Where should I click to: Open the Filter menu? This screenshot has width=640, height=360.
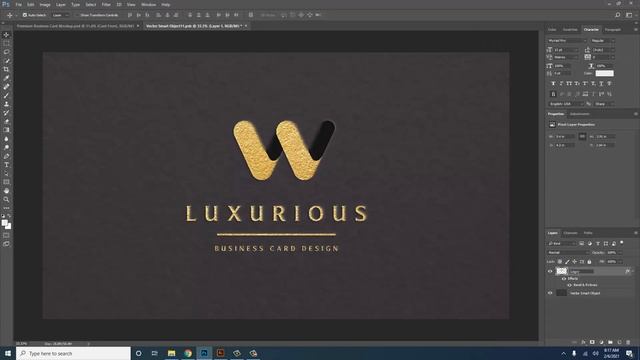click(106, 4)
